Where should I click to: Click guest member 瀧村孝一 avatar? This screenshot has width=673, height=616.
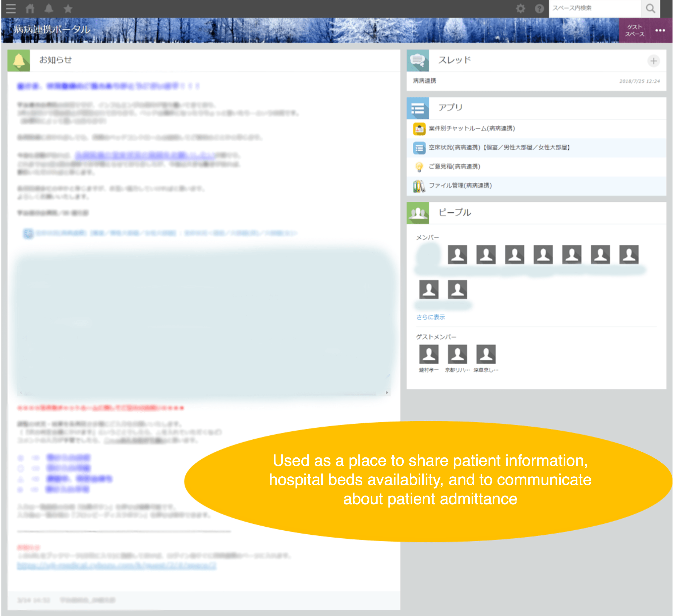pyautogui.click(x=429, y=354)
